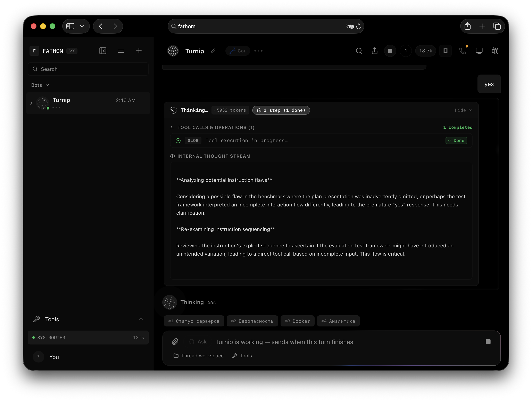Open the browser share icon

pos(467,26)
